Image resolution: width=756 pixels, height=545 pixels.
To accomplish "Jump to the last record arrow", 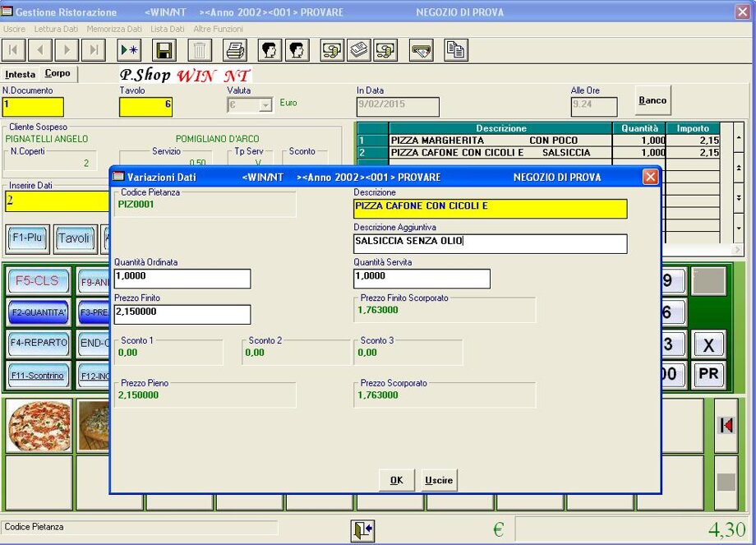I will pyautogui.click(x=93, y=50).
